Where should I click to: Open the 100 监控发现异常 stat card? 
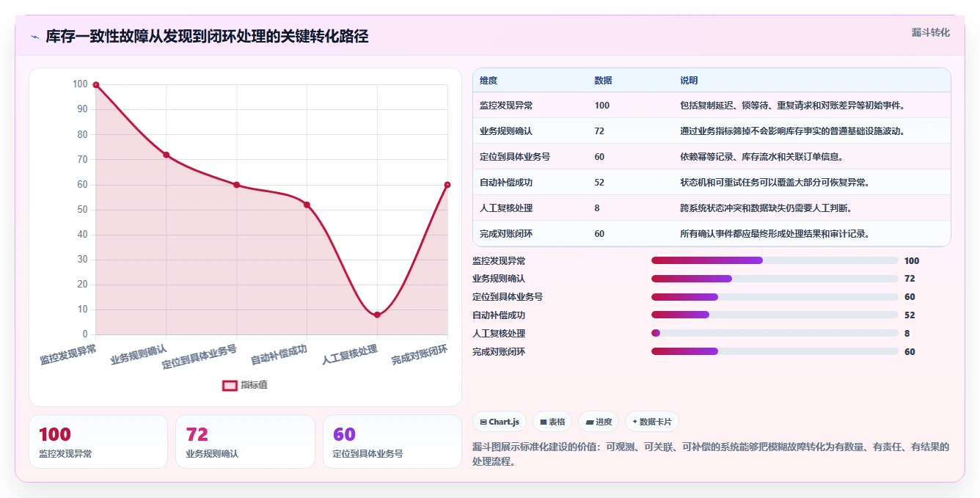tap(98, 442)
